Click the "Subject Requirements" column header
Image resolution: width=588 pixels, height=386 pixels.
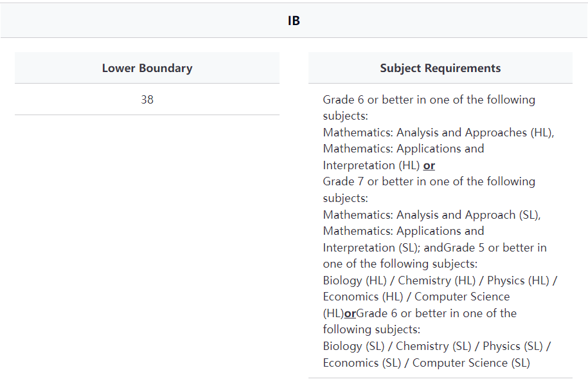click(x=440, y=68)
